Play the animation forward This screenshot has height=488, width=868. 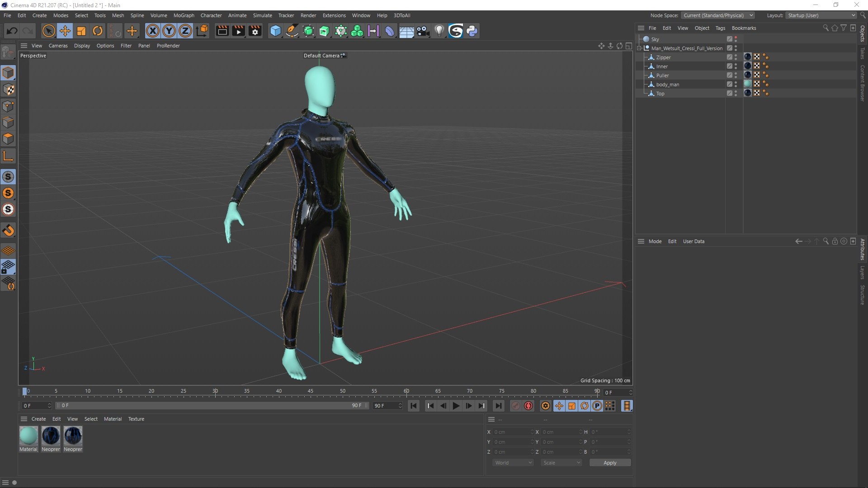click(x=456, y=406)
